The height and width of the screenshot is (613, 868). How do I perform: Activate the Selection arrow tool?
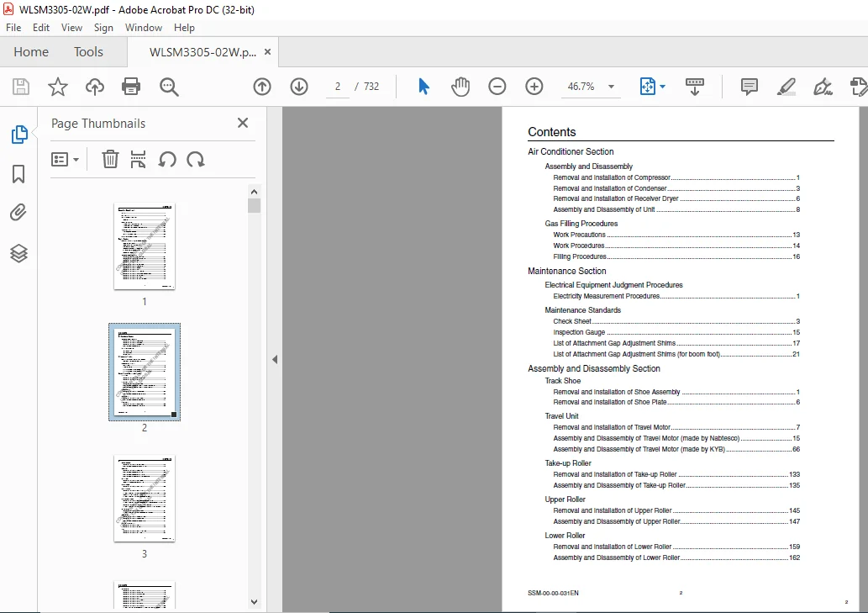[x=424, y=87]
